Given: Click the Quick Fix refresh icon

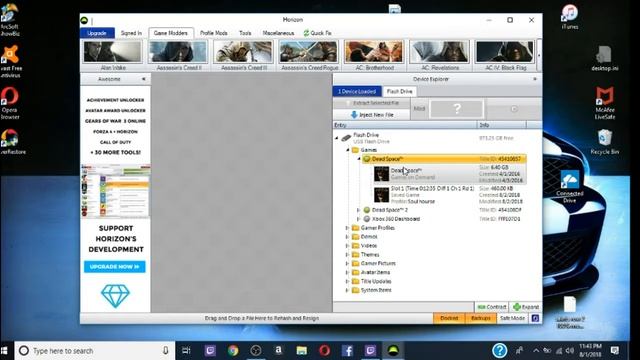Looking at the screenshot, I should (306, 33).
